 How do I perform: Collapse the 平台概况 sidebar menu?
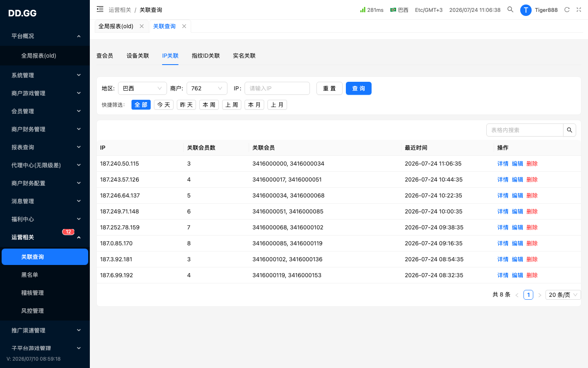pos(45,36)
